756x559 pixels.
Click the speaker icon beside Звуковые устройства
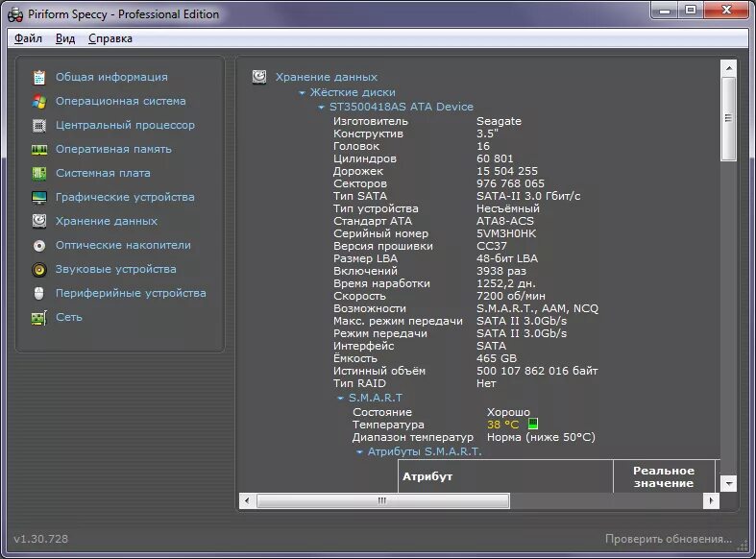pyautogui.click(x=39, y=269)
